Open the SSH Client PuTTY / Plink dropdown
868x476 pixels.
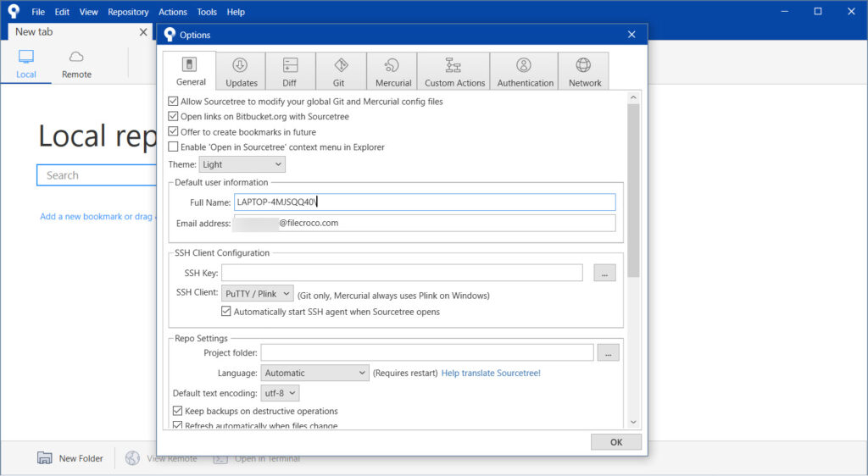tap(258, 294)
